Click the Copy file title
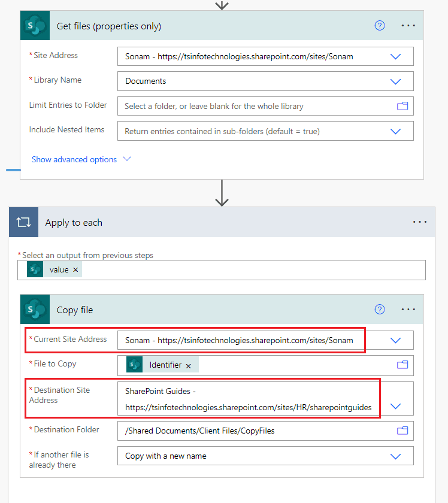 pos(75,310)
